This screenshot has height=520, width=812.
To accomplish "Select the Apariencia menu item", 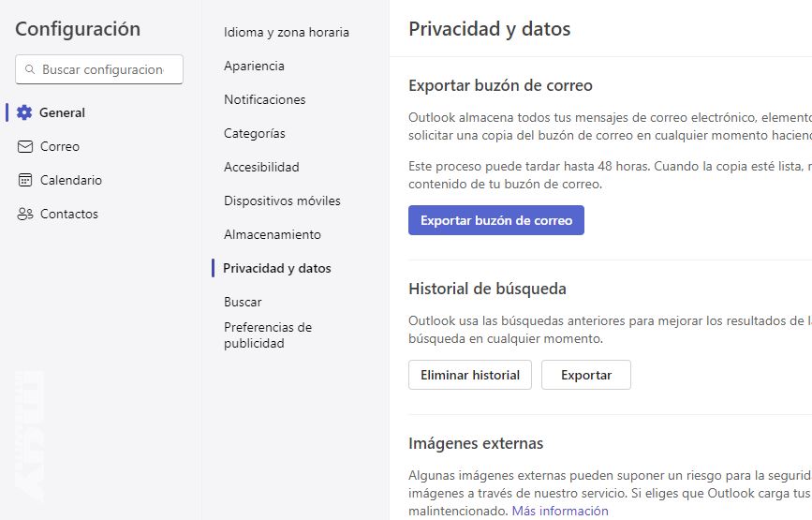I will [x=254, y=66].
